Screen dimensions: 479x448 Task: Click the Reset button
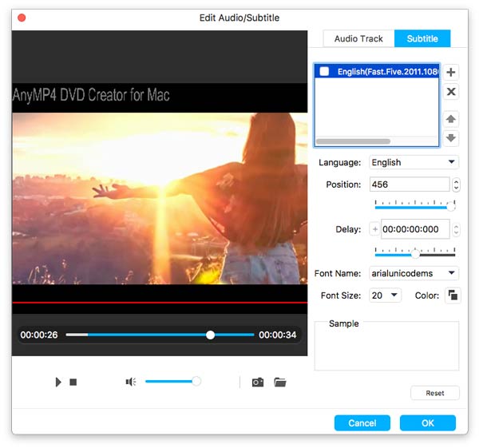click(x=434, y=393)
